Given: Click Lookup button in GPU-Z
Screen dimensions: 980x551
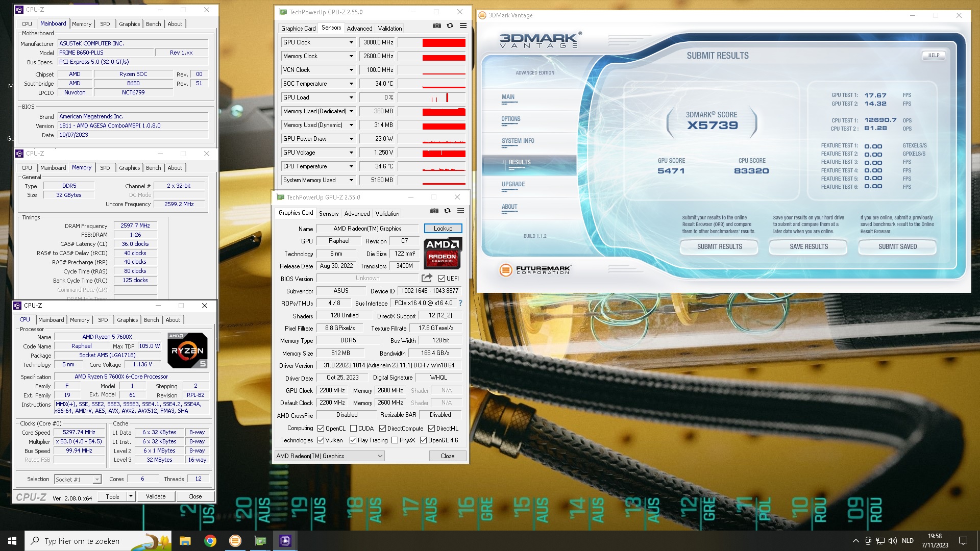Looking at the screenshot, I should tap(443, 229).
